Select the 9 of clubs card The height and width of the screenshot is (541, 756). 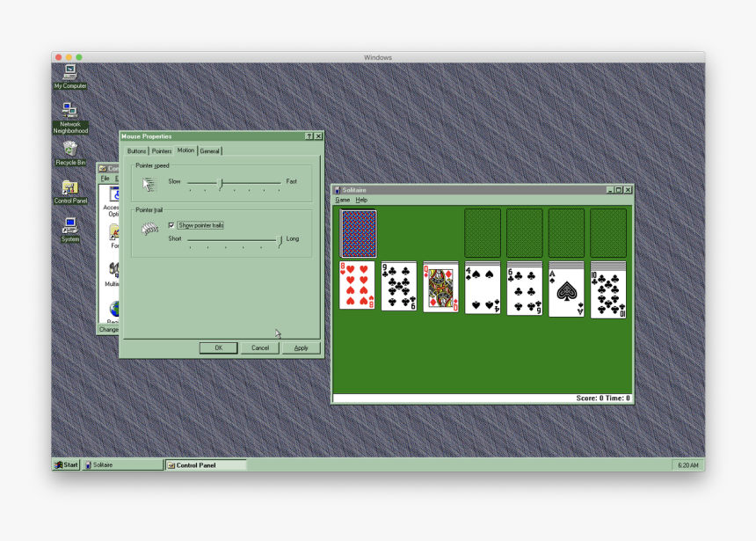coord(399,286)
